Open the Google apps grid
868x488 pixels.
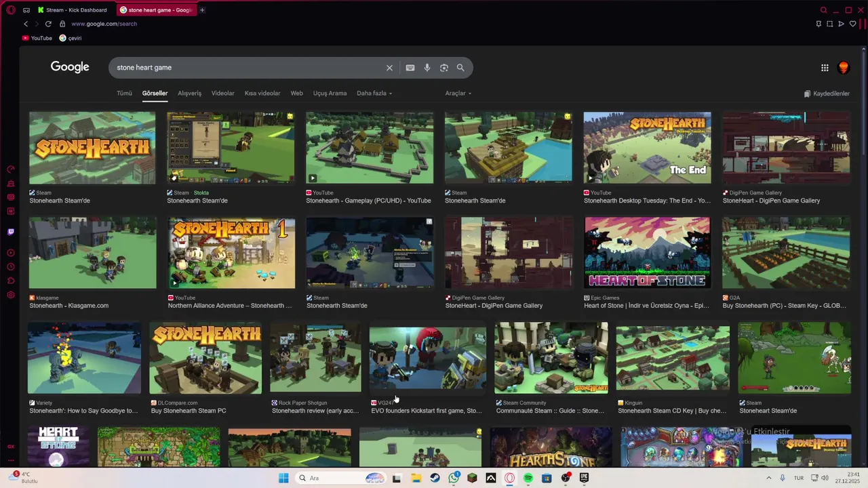tap(825, 68)
